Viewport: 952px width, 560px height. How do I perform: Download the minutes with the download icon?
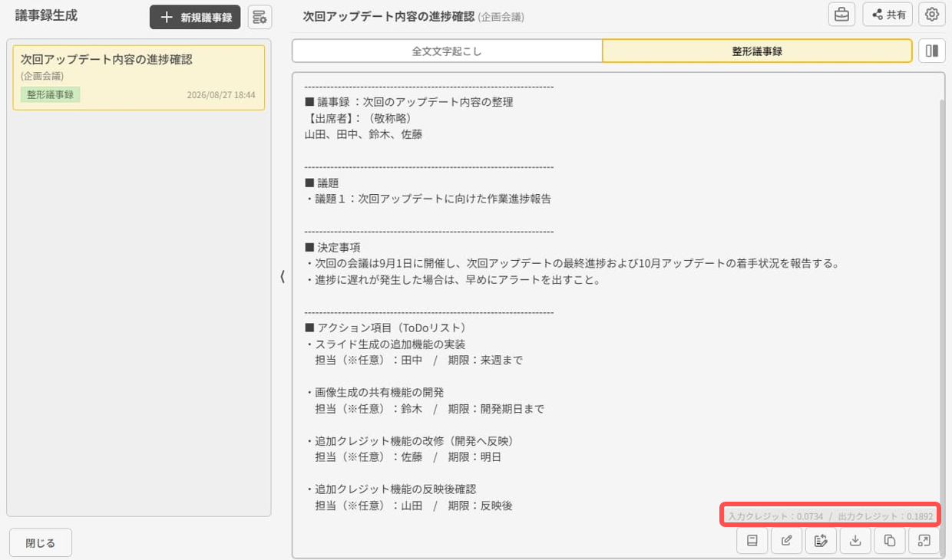[x=855, y=541]
